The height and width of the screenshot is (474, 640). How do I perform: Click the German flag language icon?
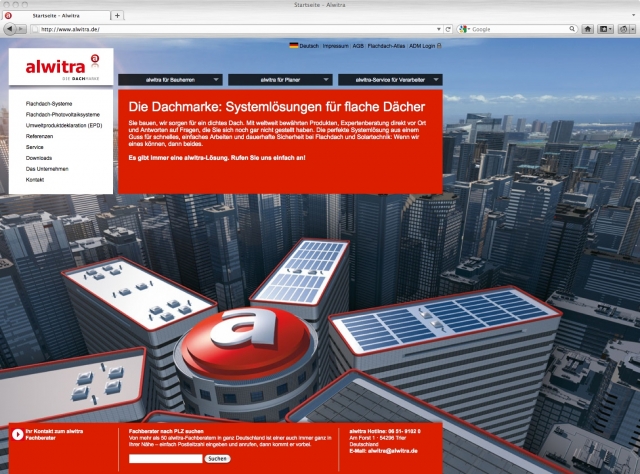tap(293, 46)
